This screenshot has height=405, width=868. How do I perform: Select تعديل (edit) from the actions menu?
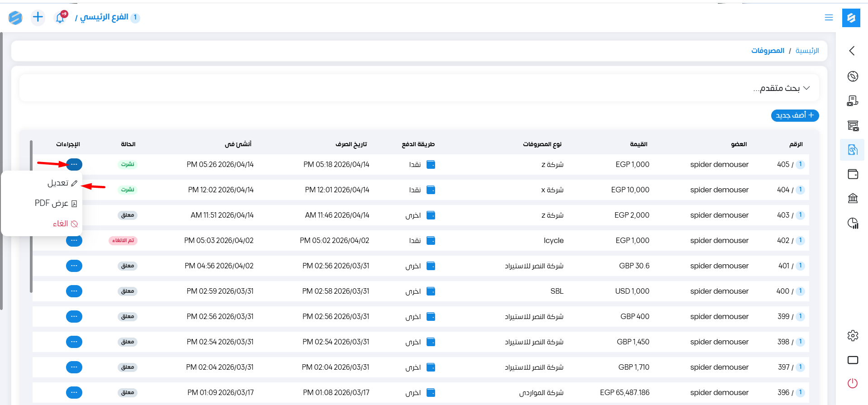coord(62,183)
